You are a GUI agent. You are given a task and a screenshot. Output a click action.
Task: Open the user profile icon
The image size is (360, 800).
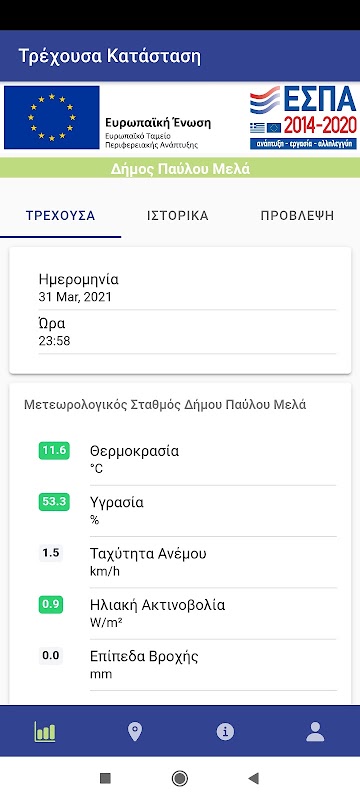315,732
